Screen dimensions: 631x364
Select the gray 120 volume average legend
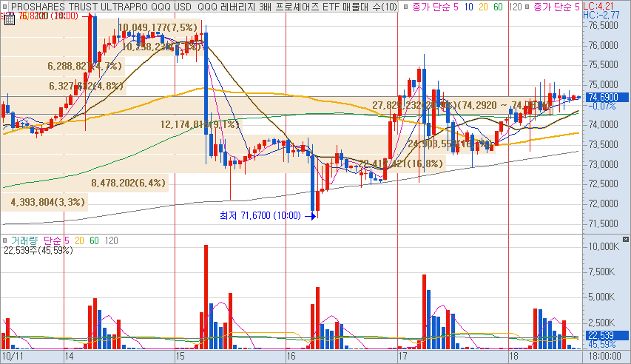coord(112,240)
